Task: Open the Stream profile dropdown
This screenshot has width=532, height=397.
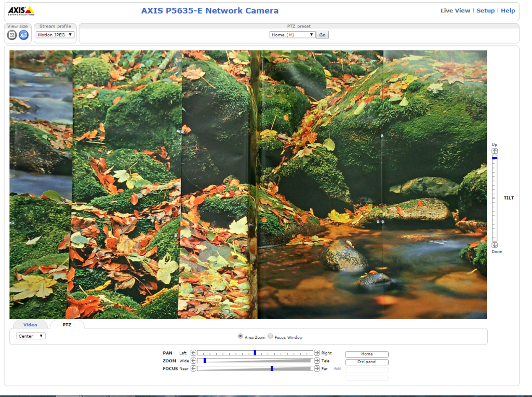Action: point(55,34)
